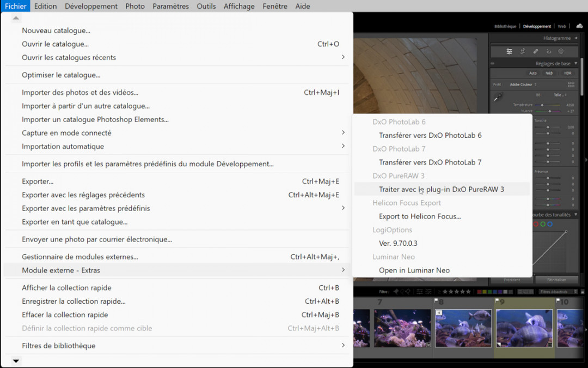Toggle the N&B treatment button

click(x=549, y=73)
